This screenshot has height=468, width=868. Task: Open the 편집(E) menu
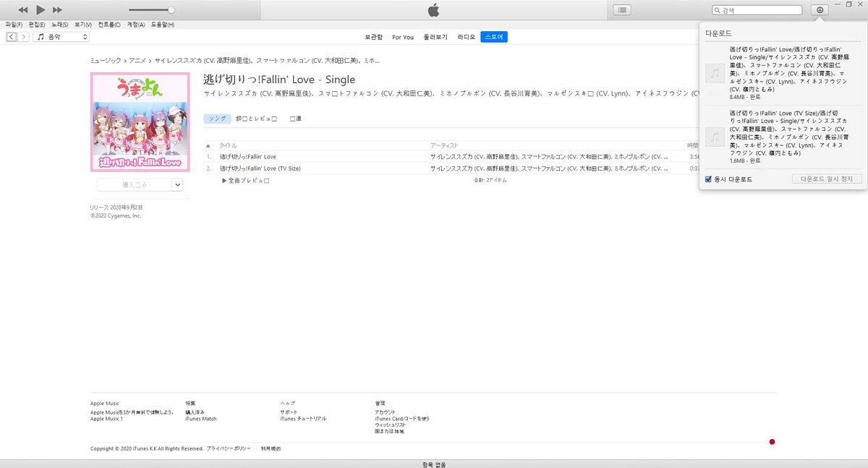pos(37,25)
